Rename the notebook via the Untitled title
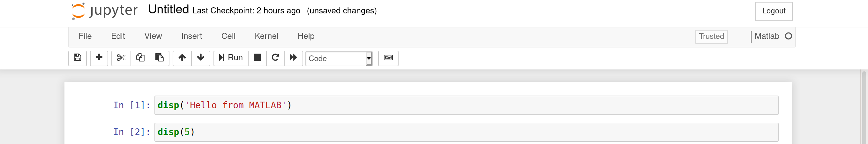The height and width of the screenshot is (144, 868). pos(168,10)
